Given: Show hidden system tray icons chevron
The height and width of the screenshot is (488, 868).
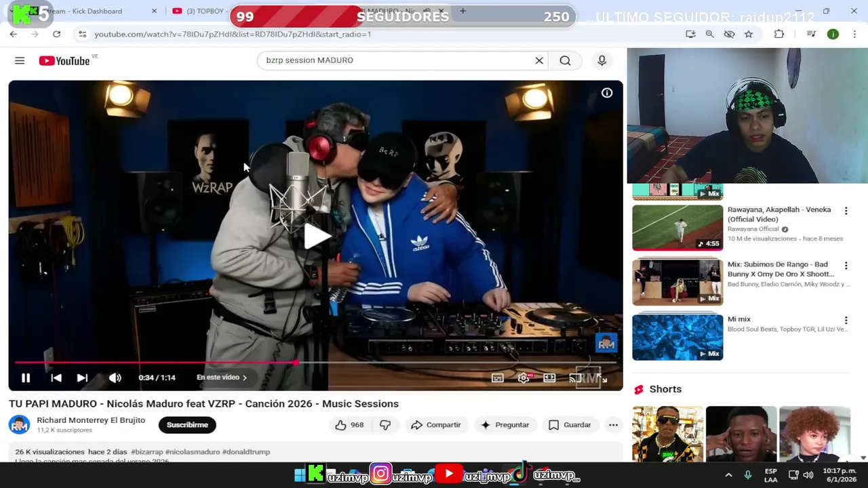Looking at the screenshot, I should (x=728, y=475).
